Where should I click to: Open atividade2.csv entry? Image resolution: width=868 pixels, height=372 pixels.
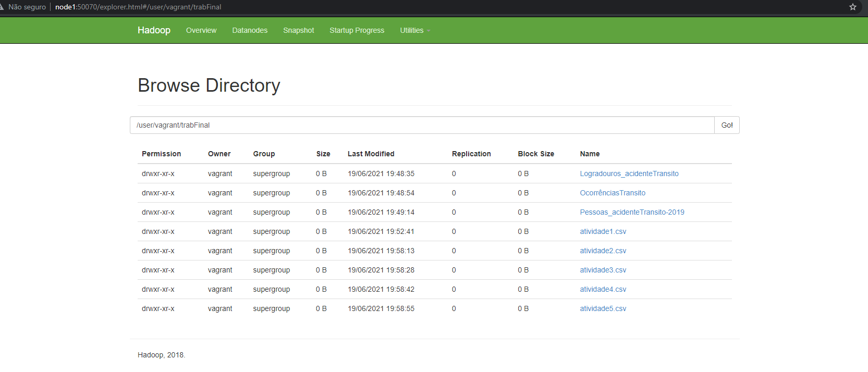click(603, 251)
